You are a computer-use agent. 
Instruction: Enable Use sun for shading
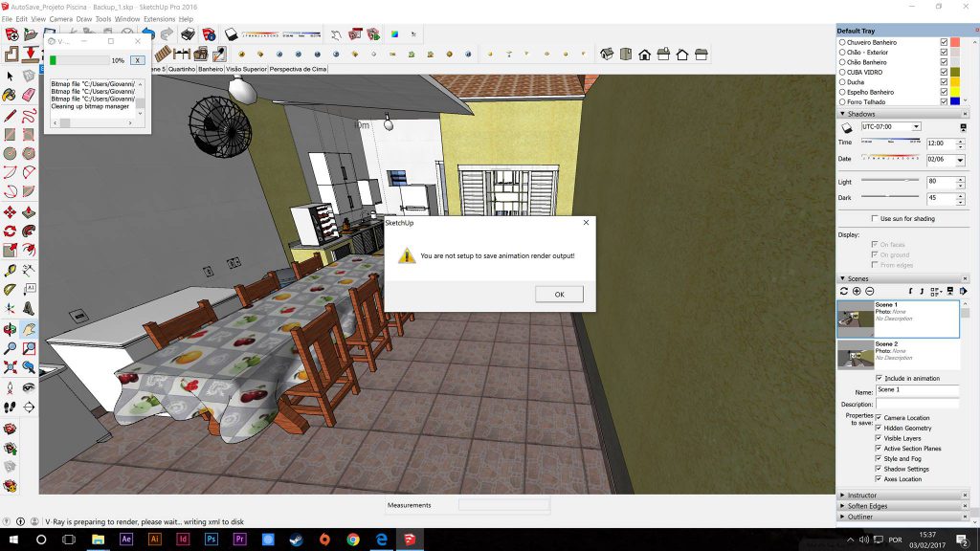pos(875,219)
